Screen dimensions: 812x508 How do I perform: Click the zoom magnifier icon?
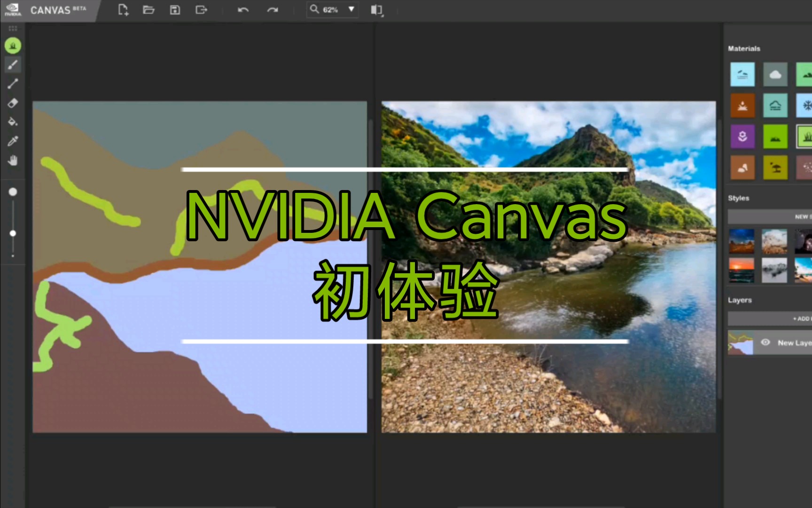[314, 9]
